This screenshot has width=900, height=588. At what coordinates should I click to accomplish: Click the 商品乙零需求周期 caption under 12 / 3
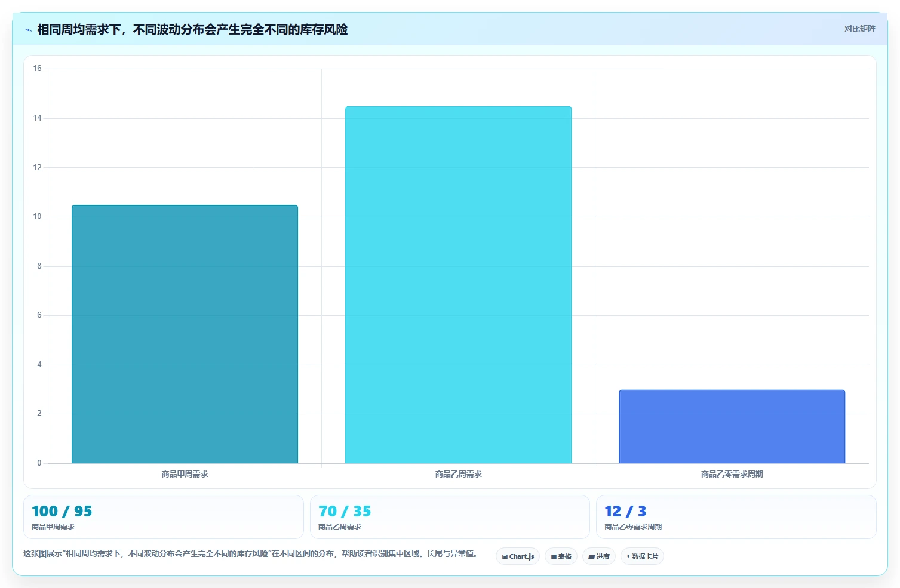point(633,527)
